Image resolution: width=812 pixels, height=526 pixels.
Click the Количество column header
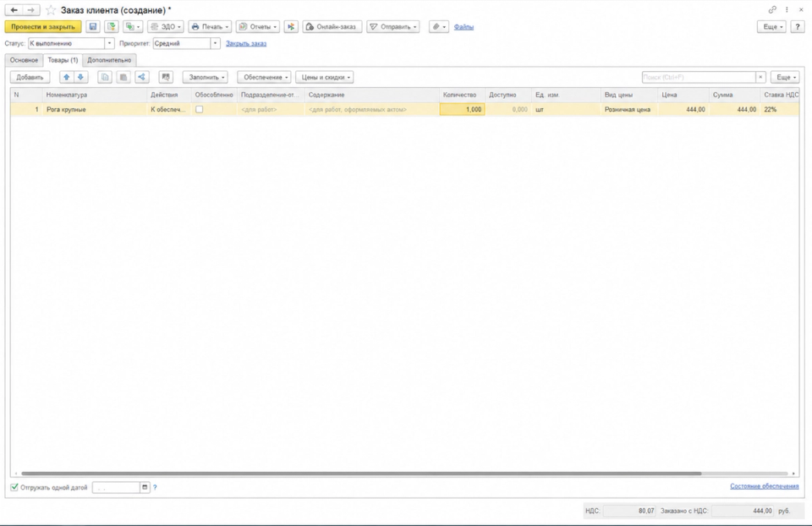point(463,95)
